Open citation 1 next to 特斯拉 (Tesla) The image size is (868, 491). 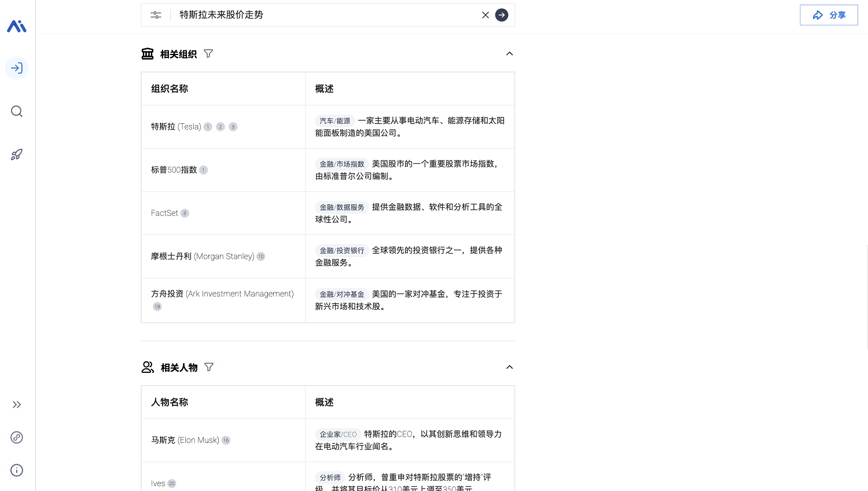208,127
